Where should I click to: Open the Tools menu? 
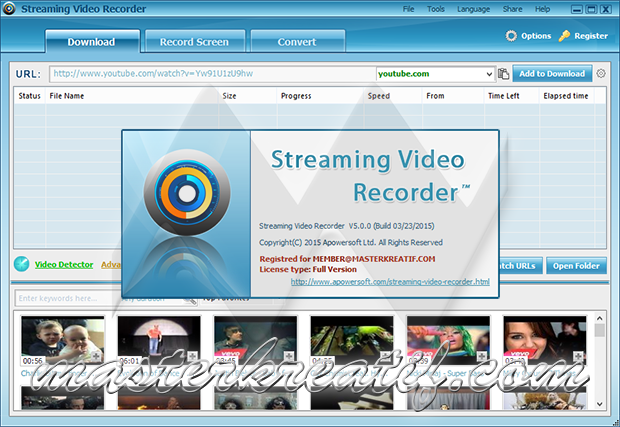point(436,9)
